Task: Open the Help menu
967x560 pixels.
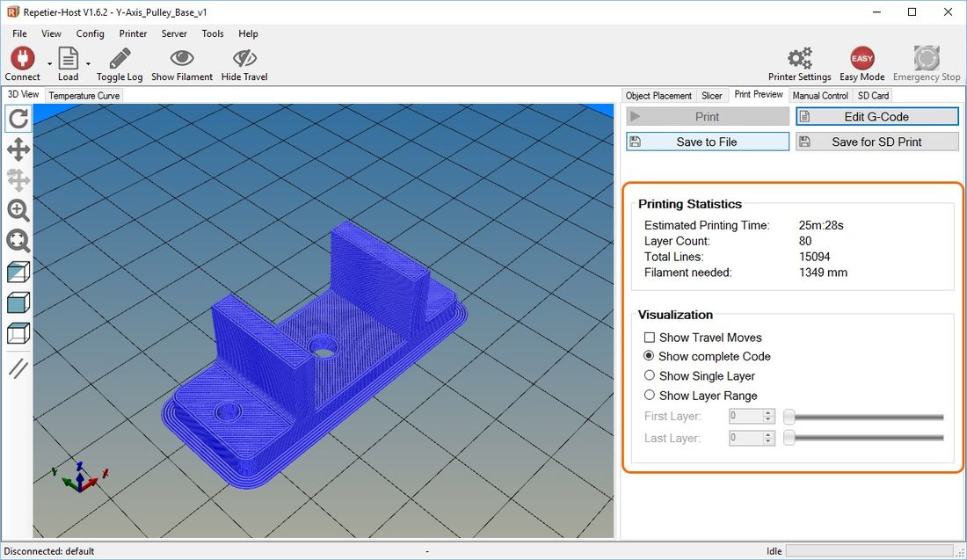Action: 248,33
